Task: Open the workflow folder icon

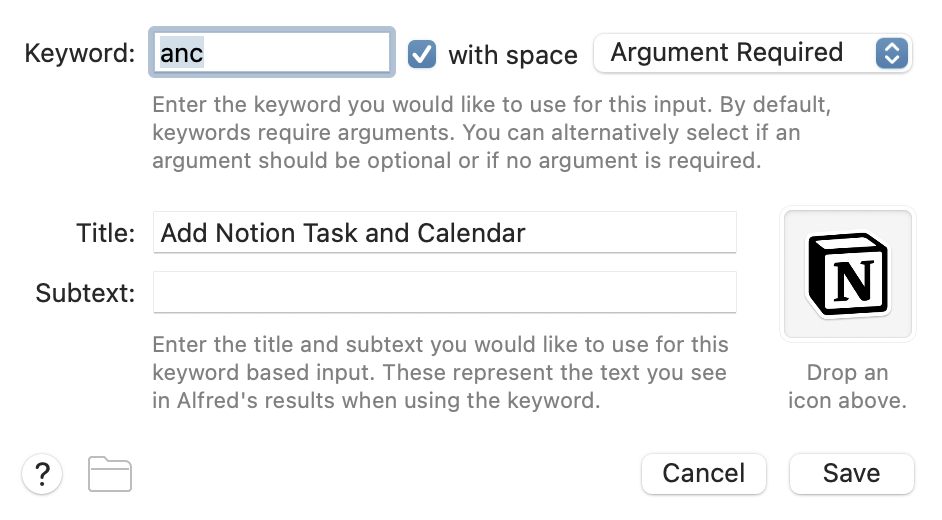Action: (x=110, y=474)
